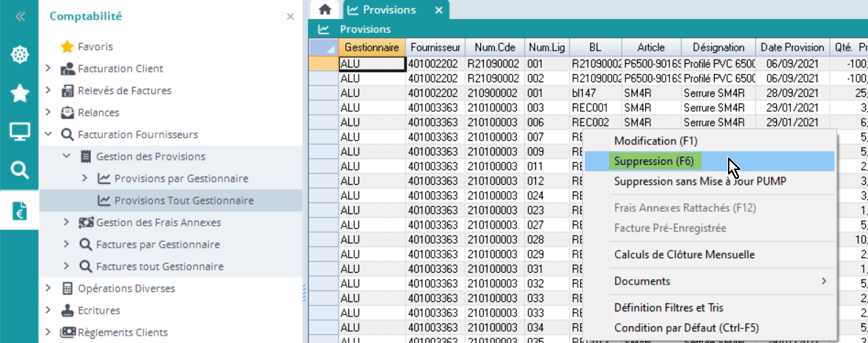Screen dimensions: 868x343
Task: Sort by the Fournisseur column header
Action: pyautogui.click(x=434, y=47)
